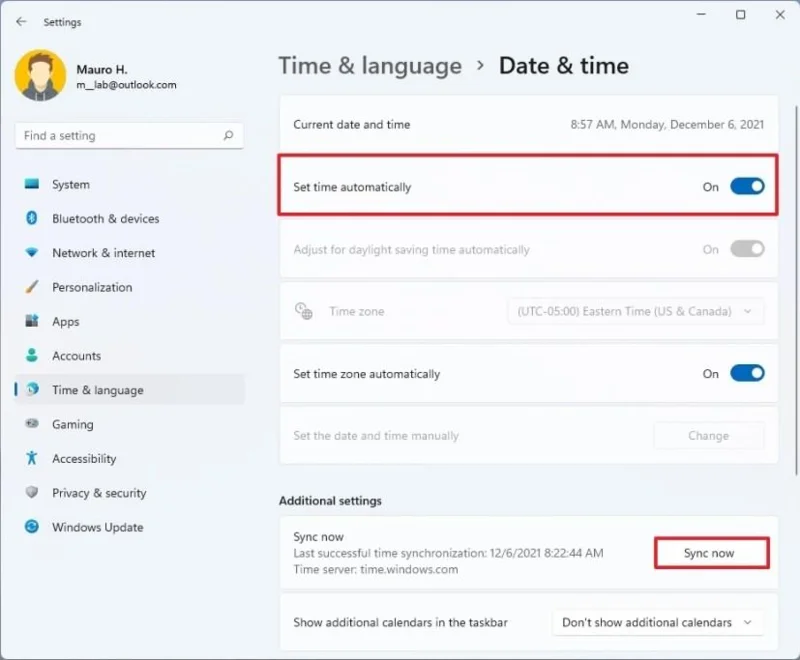Toggle Set time zone automatically switch
The image size is (800, 660).
click(x=747, y=373)
